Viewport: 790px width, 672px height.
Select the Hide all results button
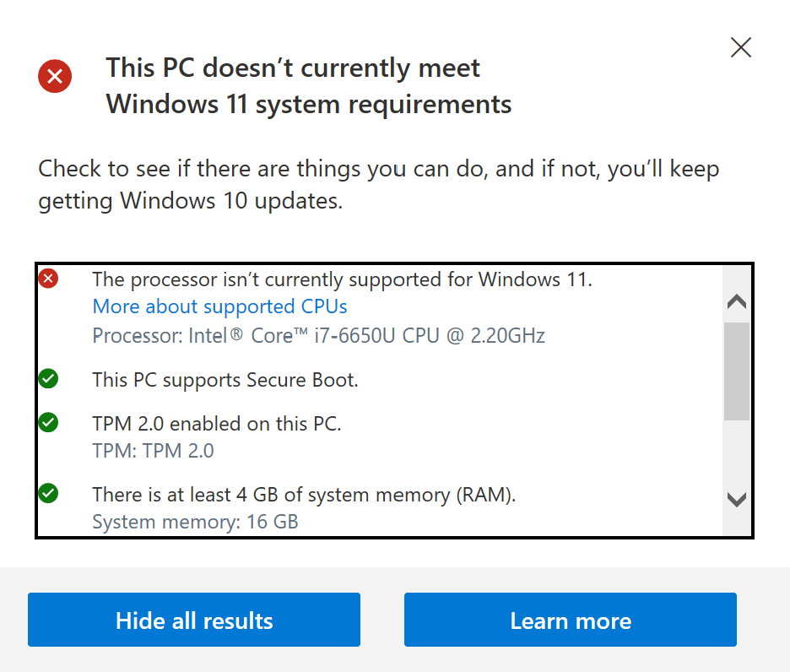tap(193, 620)
